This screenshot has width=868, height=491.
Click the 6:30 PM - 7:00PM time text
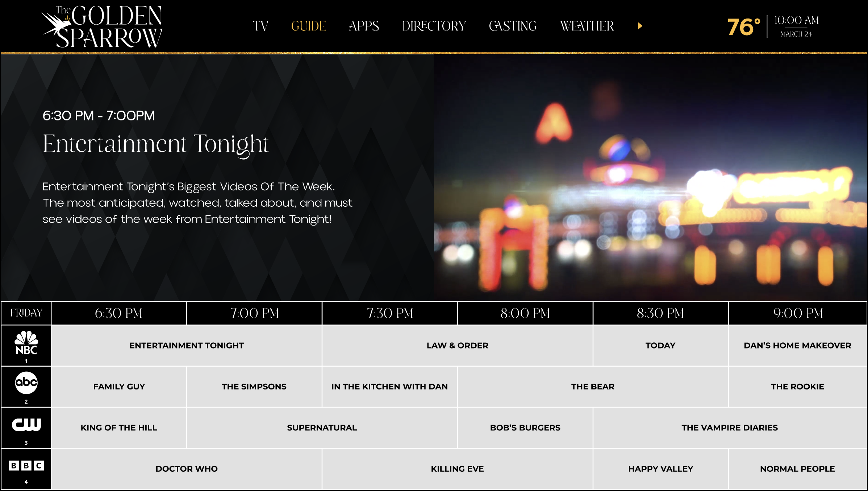click(x=99, y=116)
